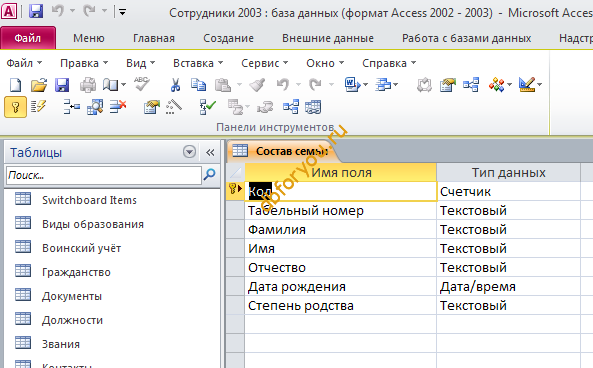Open Print Preview icon
The width and height of the screenshot is (593, 368).
[x=111, y=85]
